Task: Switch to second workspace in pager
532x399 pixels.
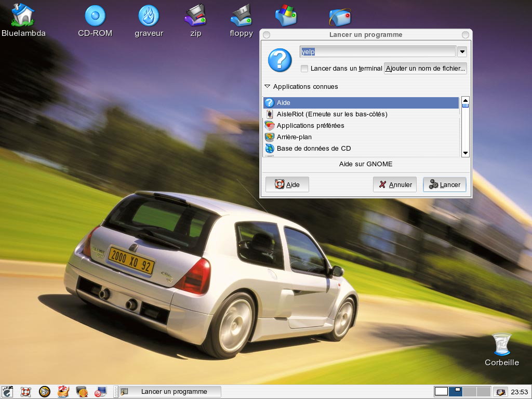Action: [x=455, y=392]
